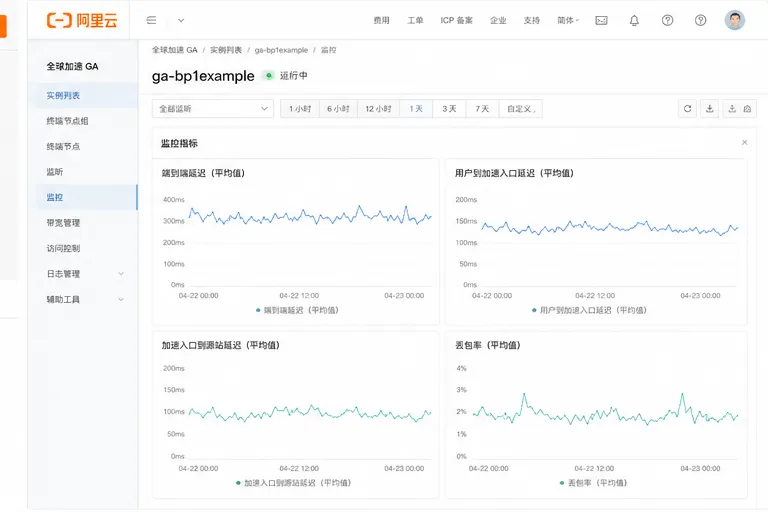This screenshot has width=768, height=512.
Task: Open the mail message icon
Action: (x=601, y=21)
